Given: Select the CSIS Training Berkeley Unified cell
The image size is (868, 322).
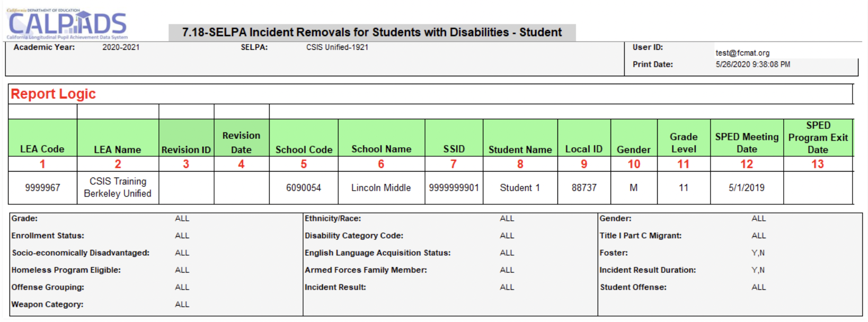Looking at the screenshot, I should (118, 187).
